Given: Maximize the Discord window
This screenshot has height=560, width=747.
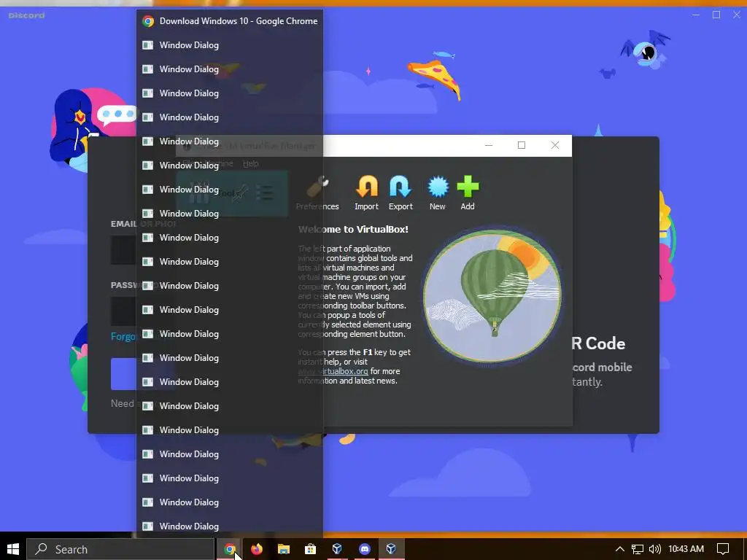Looking at the screenshot, I should click(x=716, y=15).
